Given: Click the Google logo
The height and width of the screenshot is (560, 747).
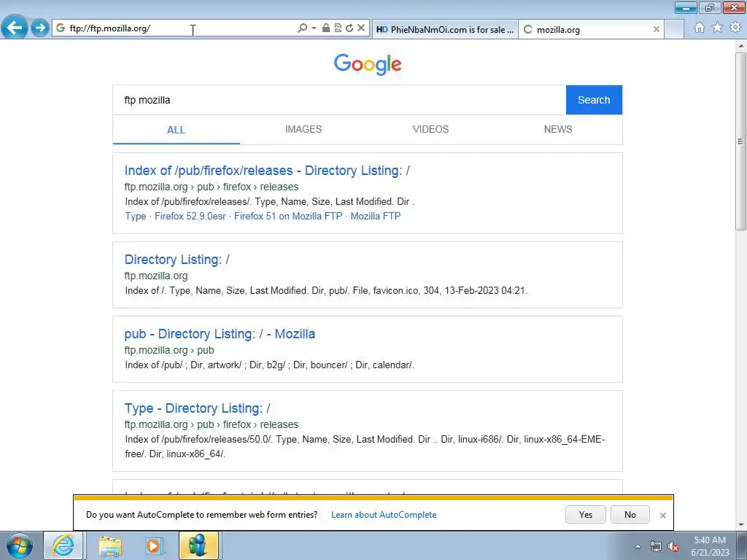Looking at the screenshot, I should tap(368, 64).
